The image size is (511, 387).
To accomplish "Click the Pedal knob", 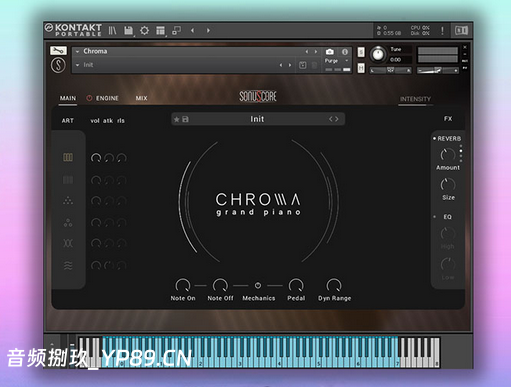I will [296, 286].
